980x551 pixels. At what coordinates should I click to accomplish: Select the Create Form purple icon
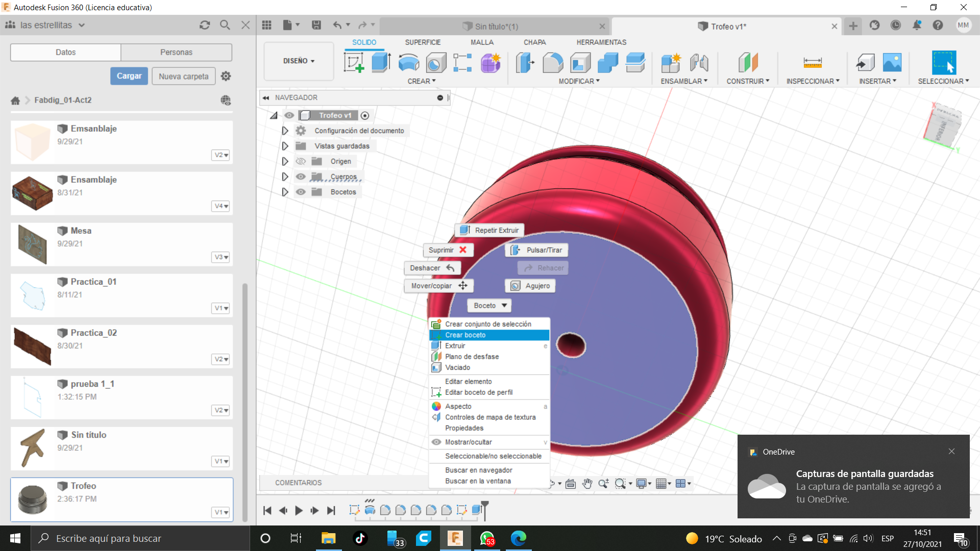pyautogui.click(x=491, y=63)
